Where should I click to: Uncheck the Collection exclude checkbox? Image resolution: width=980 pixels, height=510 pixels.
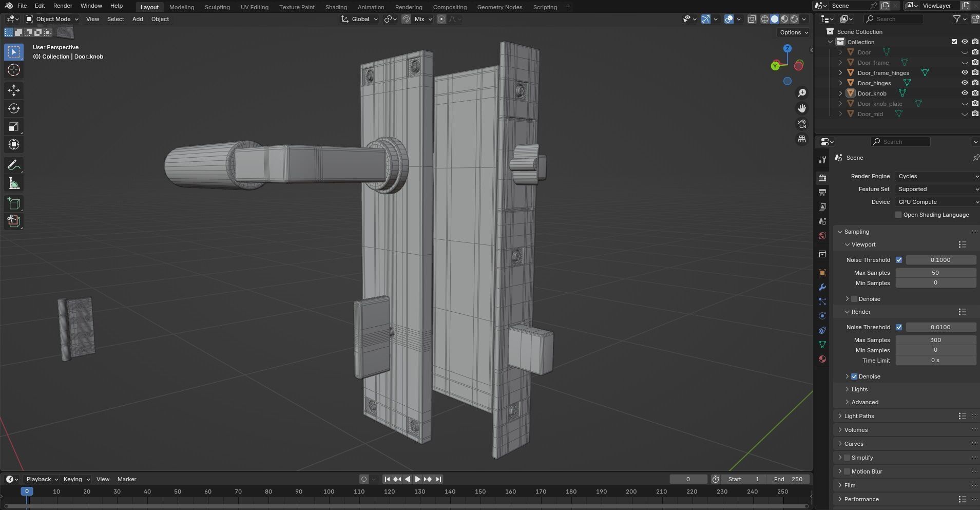click(x=954, y=42)
